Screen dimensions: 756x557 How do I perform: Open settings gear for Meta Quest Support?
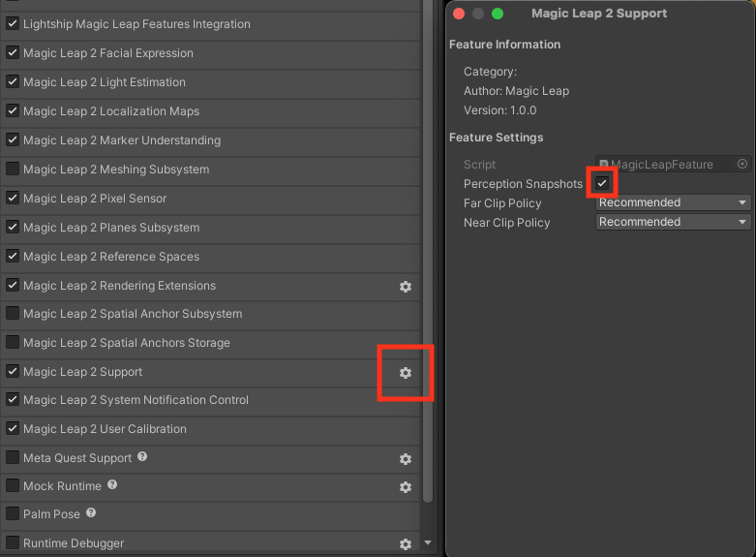click(406, 459)
